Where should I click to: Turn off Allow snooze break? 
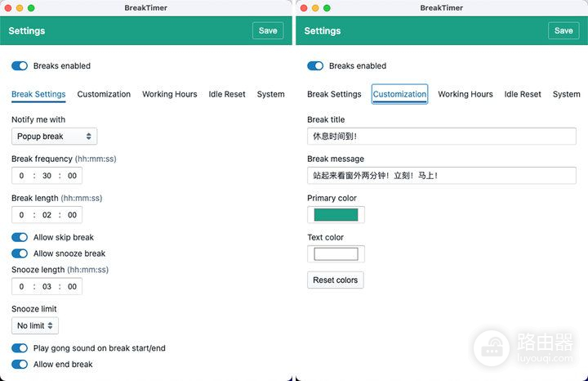click(20, 253)
